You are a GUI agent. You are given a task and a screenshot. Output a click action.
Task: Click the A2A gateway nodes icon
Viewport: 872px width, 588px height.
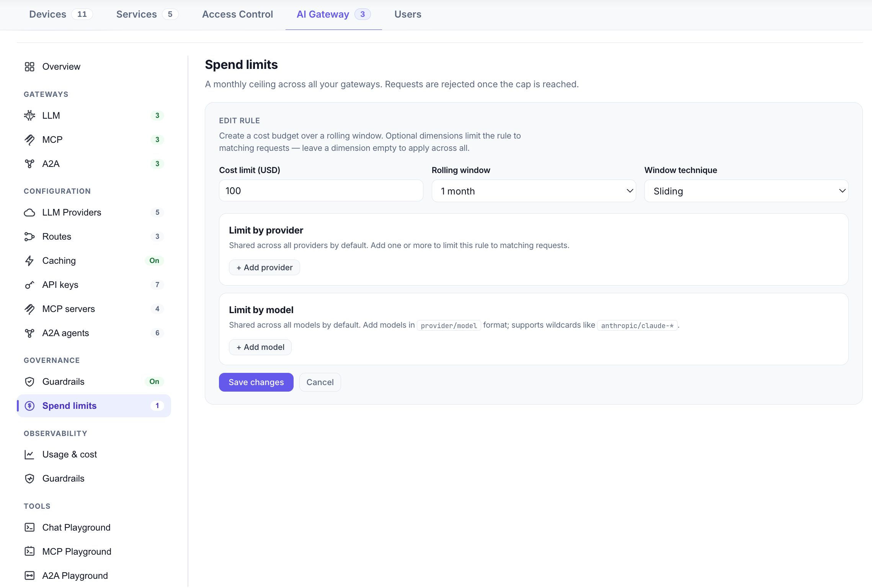[x=29, y=164]
